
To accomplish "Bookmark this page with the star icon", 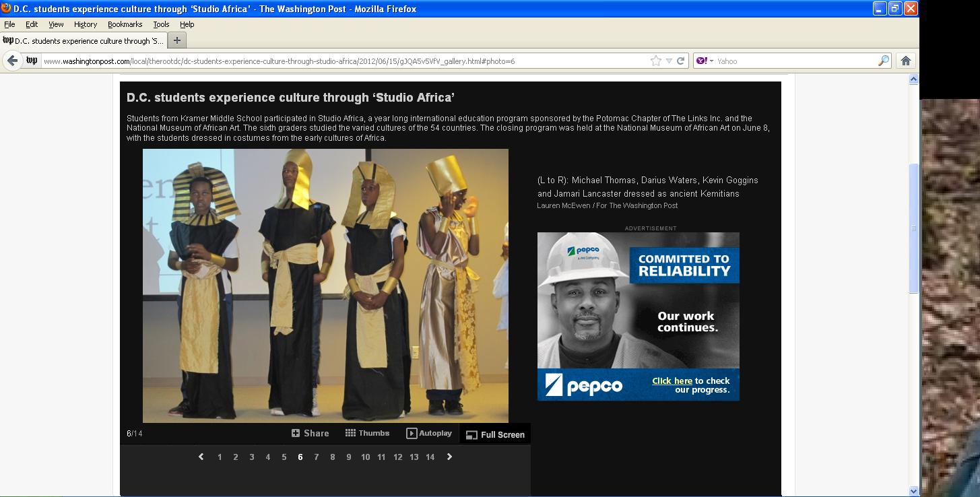I will [656, 61].
